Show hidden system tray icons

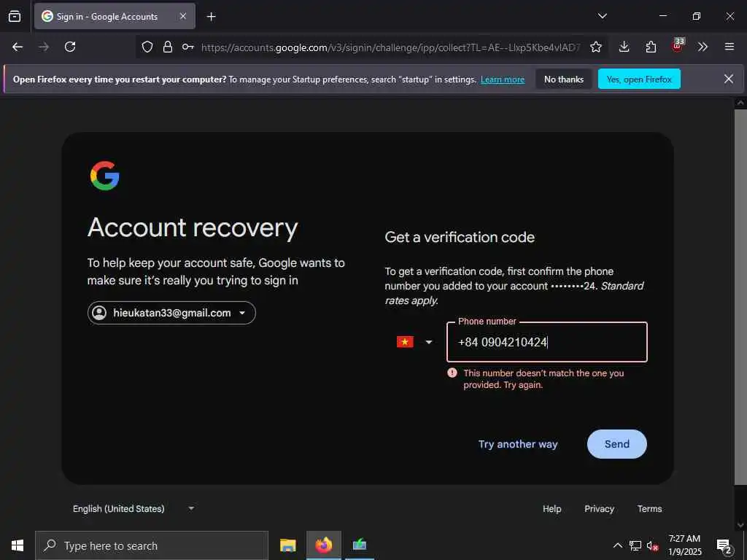[x=617, y=545]
